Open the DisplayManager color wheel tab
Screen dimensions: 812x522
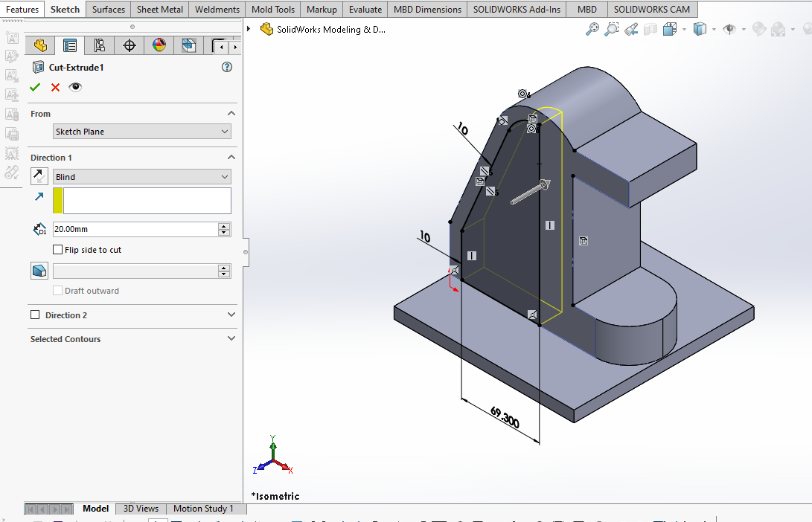(159, 46)
